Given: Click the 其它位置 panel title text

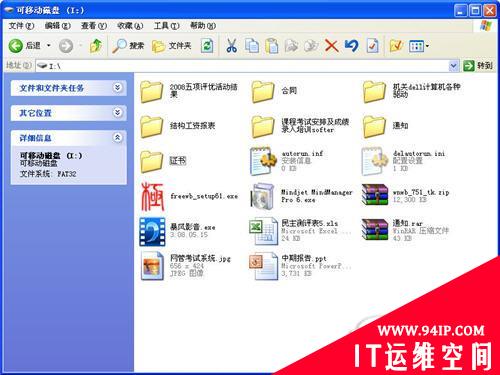Looking at the screenshot, I should point(35,113).
